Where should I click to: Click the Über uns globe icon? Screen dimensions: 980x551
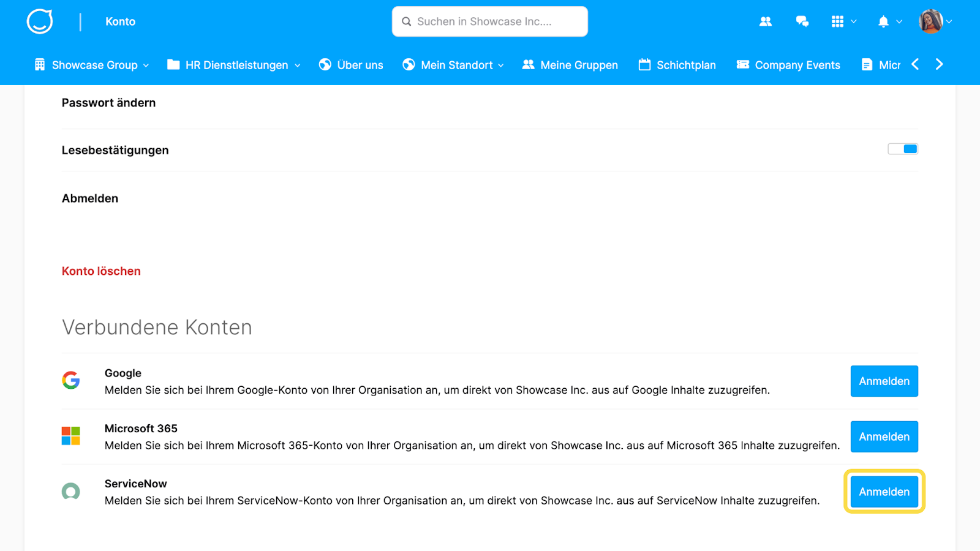point(325,65)
